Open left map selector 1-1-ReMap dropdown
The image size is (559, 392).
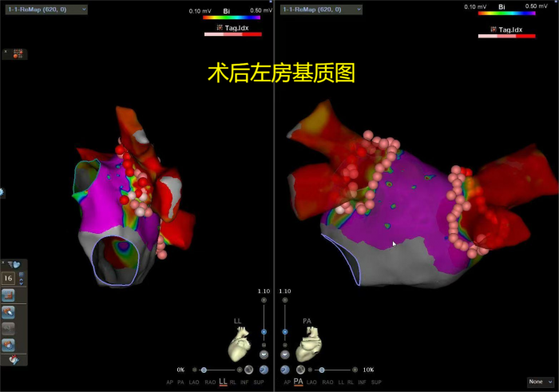[x=46, y=10]
